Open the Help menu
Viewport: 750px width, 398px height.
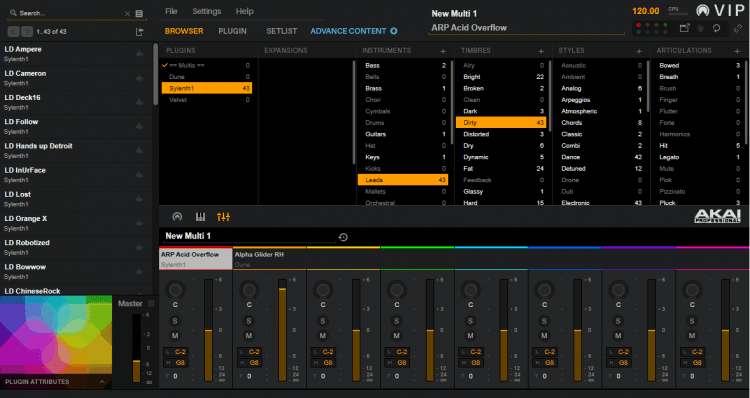pos(244,11)
